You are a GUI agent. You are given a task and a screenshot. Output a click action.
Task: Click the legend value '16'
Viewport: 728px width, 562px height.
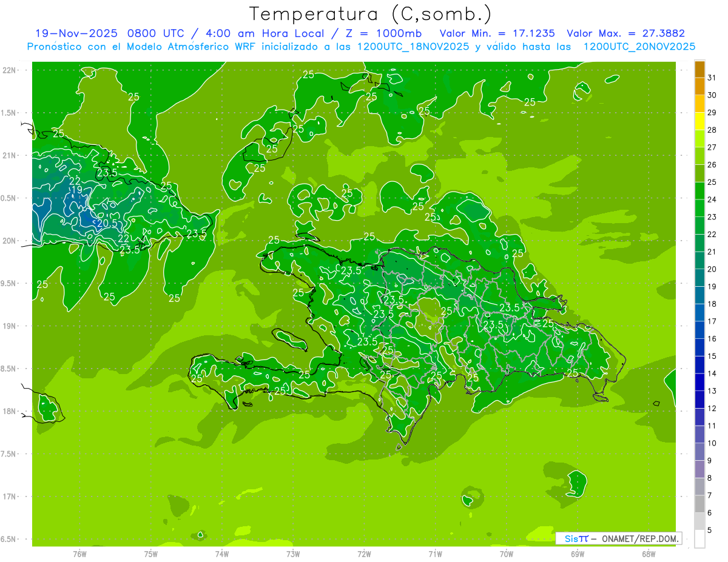[713, 338]
